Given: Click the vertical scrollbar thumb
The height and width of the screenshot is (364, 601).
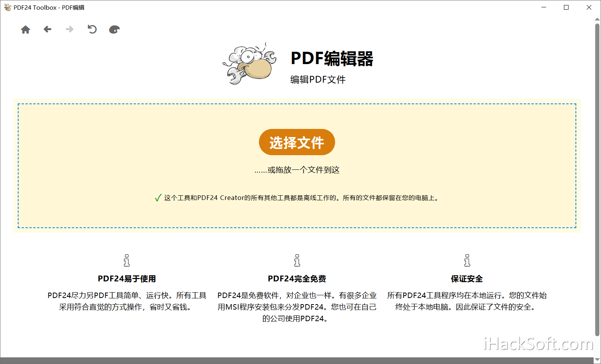Looking at the screenshot, I should coord(598,179).
